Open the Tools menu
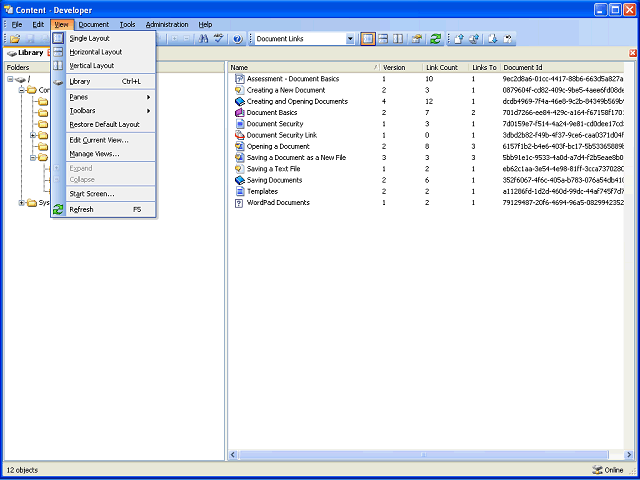This screenshot has height=480, width=640. pos(127,24)
